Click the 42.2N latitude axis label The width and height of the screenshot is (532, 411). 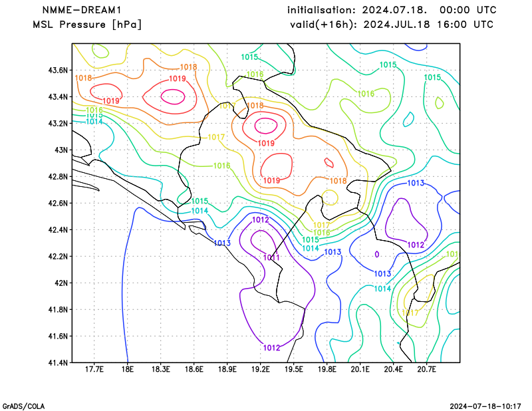[x=58, y=256]
